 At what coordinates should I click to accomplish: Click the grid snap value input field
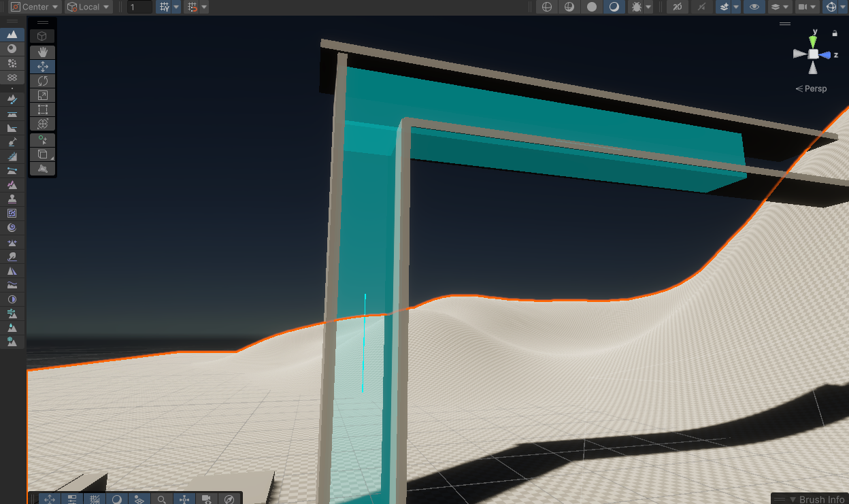[x=139, y=7]
